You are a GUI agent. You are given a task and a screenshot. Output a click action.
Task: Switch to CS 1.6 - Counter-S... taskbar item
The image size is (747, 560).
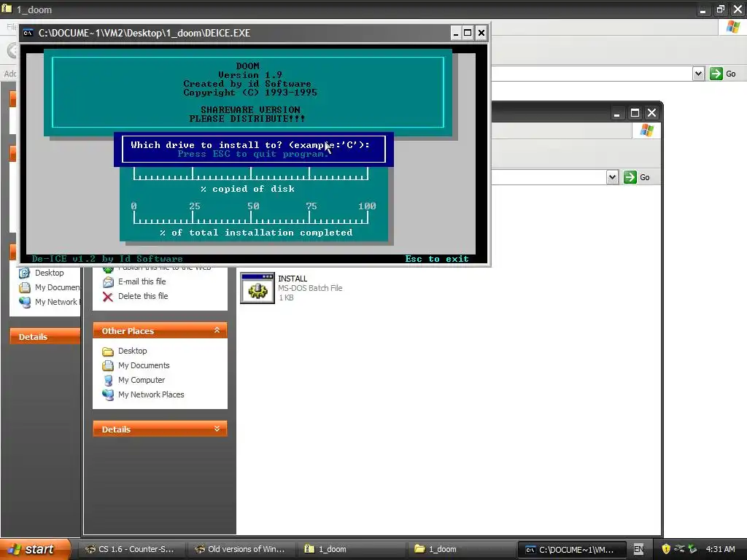click(x=131, y=549)
